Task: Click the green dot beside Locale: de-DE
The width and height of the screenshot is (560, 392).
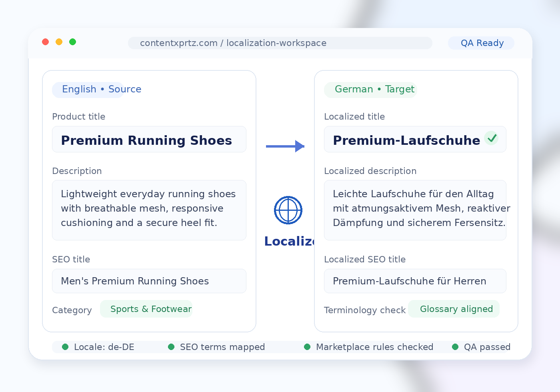Action: click(x=65, y=347)
